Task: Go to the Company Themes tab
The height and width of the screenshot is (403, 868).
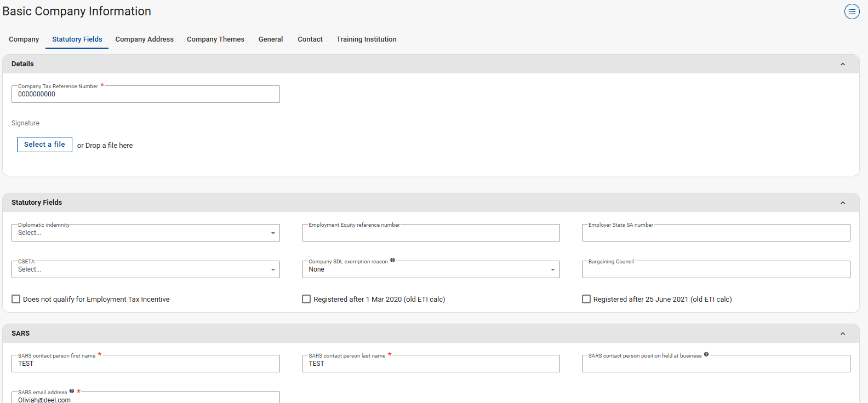Action: click(215, 39)
